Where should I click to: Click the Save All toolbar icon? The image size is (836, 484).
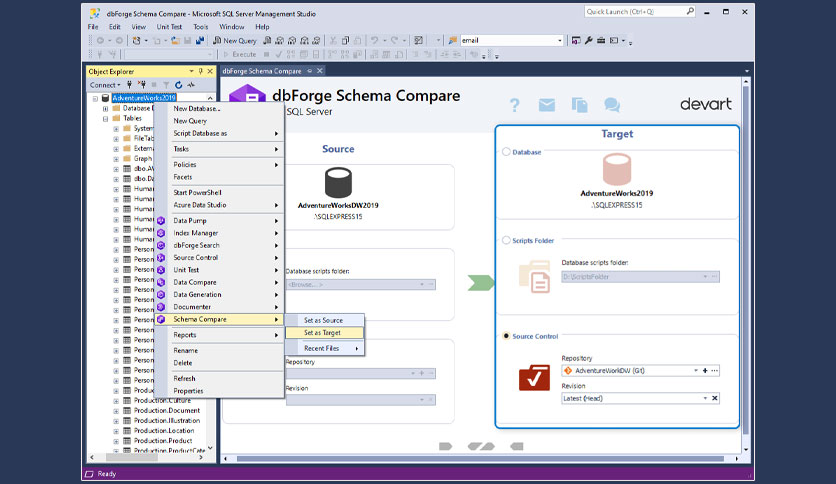click(x=200, y=41)
